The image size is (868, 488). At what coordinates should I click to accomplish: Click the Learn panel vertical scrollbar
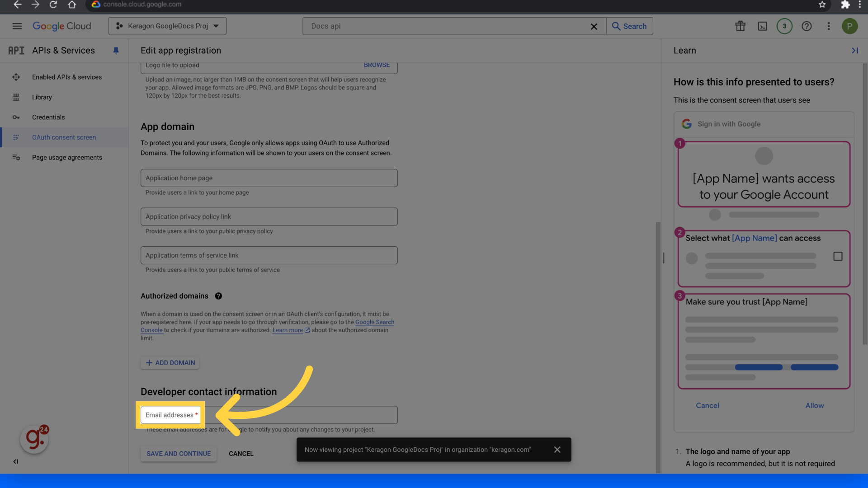[x=865, y=203]
